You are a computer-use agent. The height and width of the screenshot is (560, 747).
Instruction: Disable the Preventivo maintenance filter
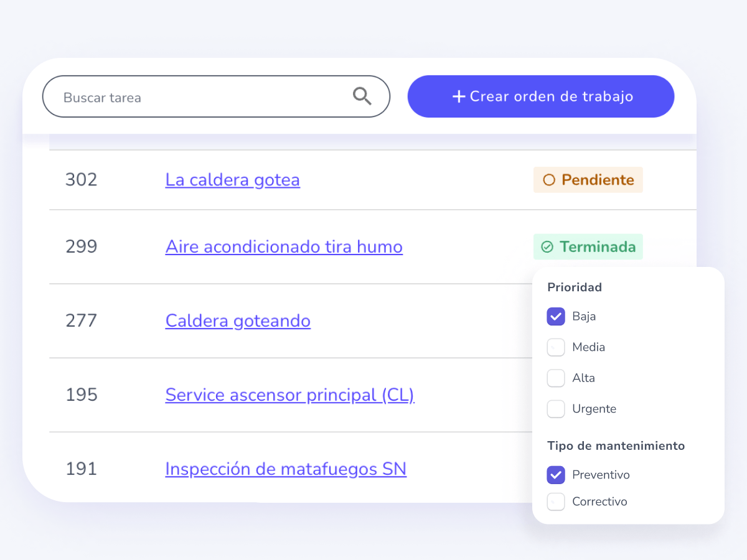point(556,475)
